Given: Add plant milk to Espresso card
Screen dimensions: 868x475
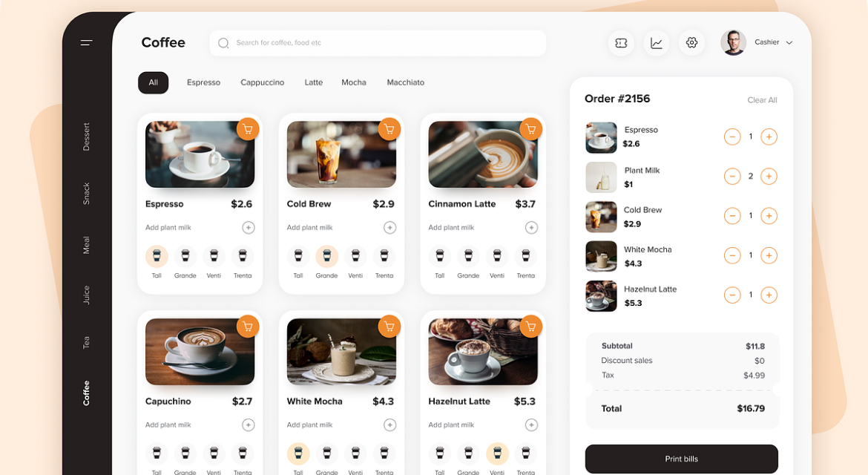Looking at the screenshot, I should (x=249, y=228).
